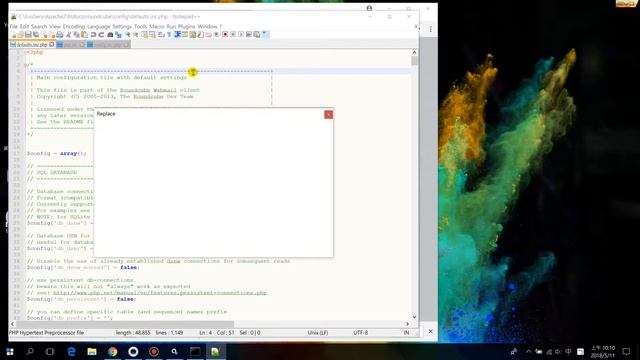Open the Action Center notification icon

click(x=626, y=351)
